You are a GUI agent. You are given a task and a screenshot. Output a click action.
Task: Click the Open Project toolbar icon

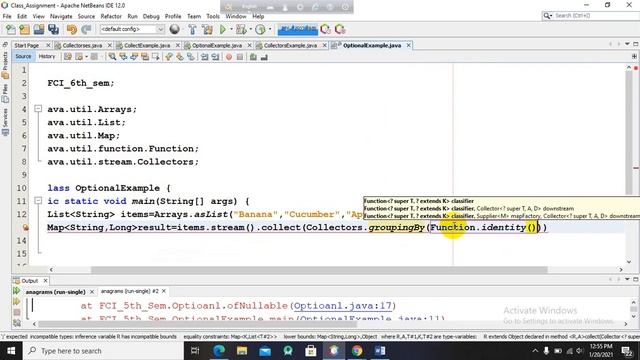[x=39, y=29]
